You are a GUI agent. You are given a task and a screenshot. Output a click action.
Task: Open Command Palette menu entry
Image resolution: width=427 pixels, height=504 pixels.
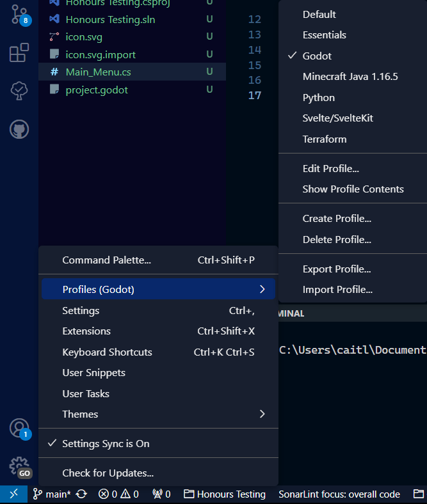click(158, 260)
